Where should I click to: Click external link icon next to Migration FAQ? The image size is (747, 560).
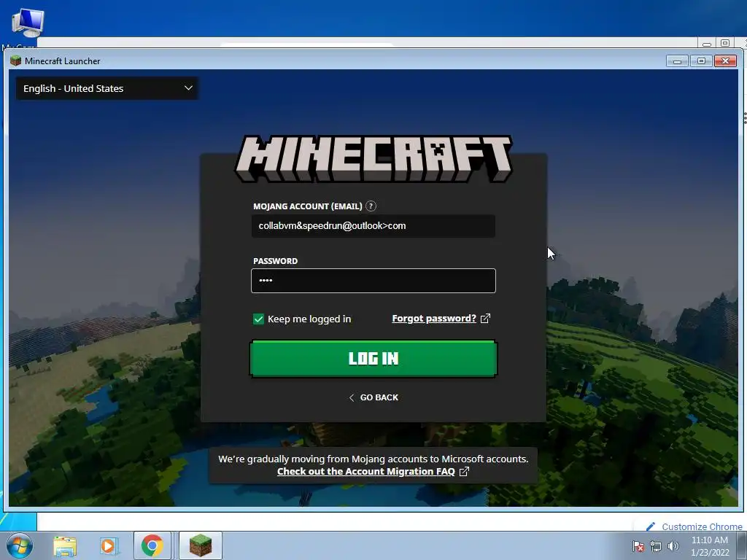pyautogui.click(x=464, y=472)
